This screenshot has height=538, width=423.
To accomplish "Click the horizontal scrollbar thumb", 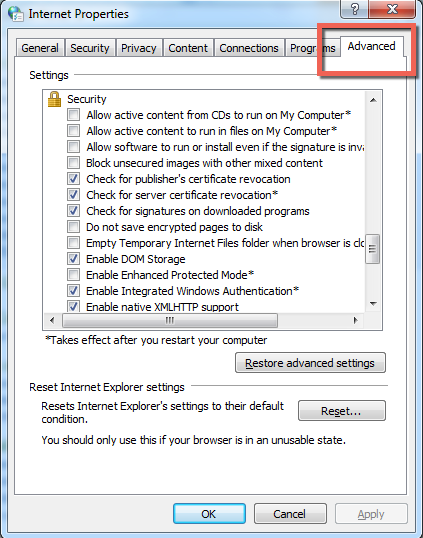I will click(x=170, y=320).
